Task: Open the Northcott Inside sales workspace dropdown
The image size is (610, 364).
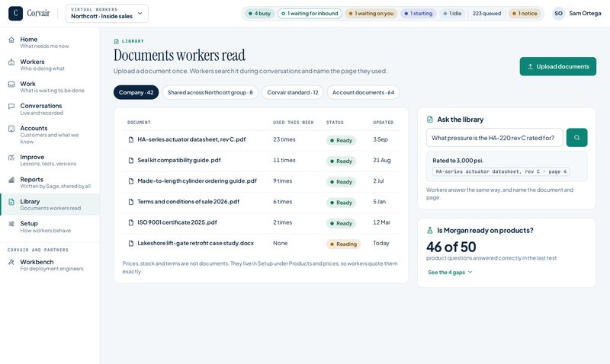Action: pyautogui.click(x=107, y=13)
